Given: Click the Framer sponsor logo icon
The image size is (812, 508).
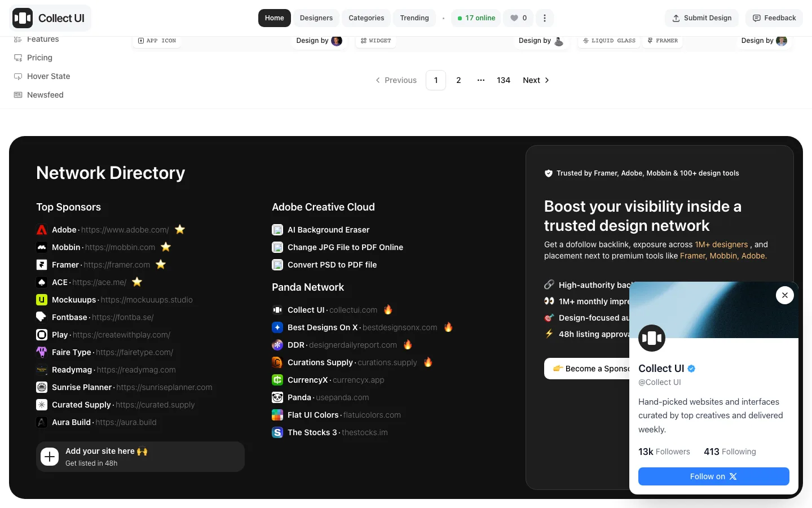Looking at the screenshot, I should 42,265.
